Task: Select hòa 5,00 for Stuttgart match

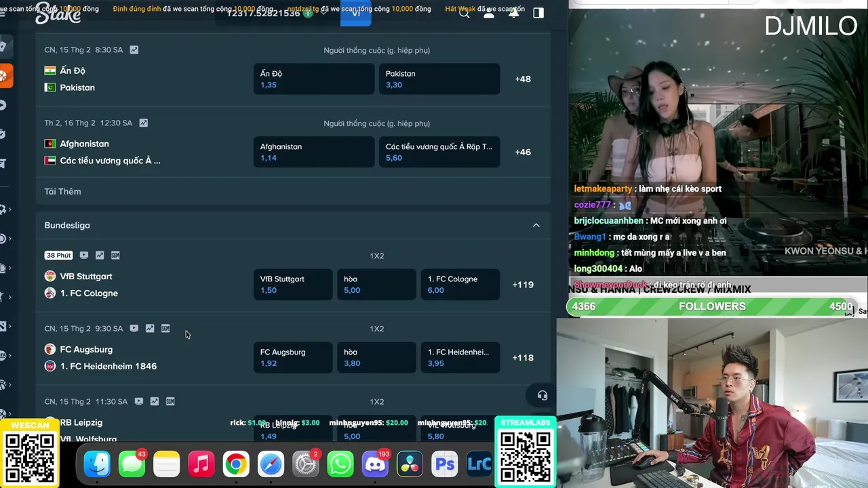Action: click(x=376, y=285)
